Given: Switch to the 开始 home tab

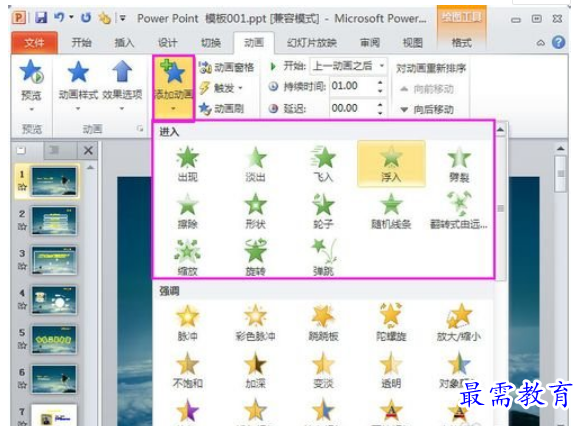Looking at the screenshot, I should click(82, 43).
